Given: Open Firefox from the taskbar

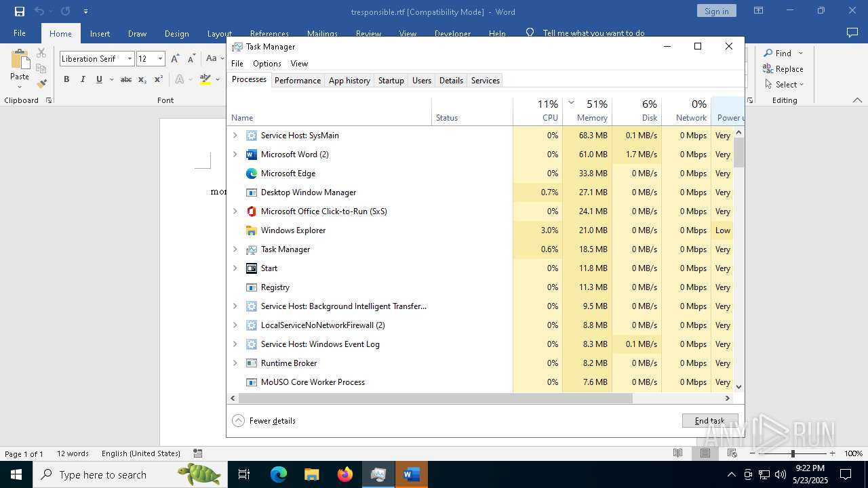Looking at the screenshot, I should click(344, 474).
